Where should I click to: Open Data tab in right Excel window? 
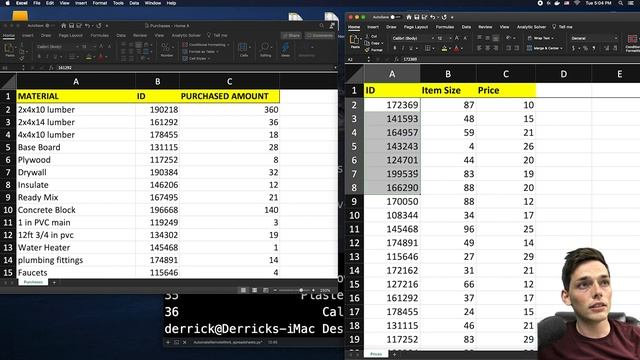pyautogui.click(x=466, y=27)
